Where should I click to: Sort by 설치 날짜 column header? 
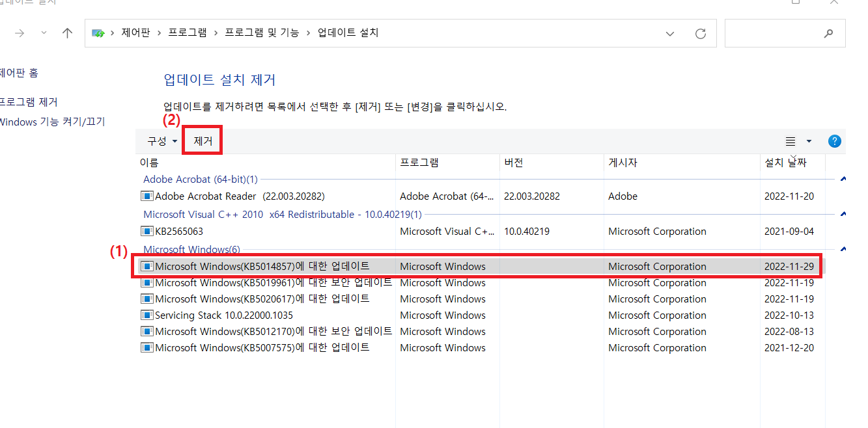[785, 163]
